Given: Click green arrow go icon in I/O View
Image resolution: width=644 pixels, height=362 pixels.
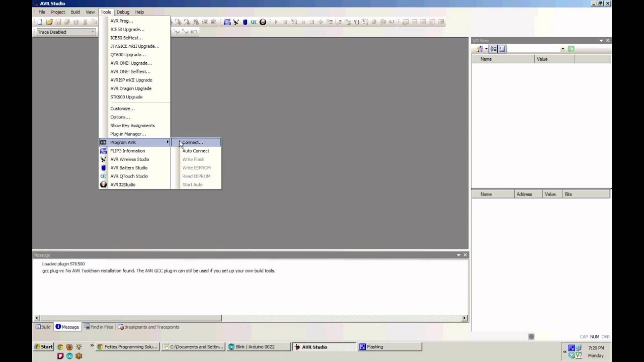Looking at the screenshot, I should click(x=571, y=49).
